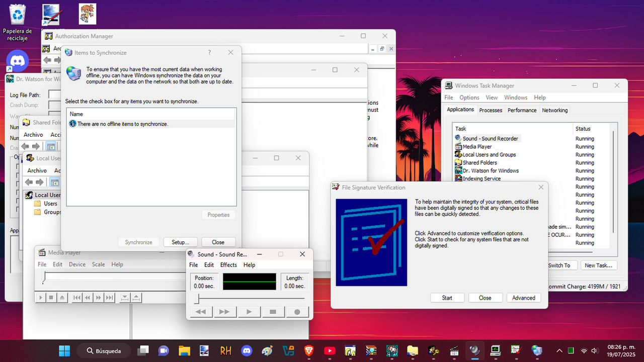Image resolution: width=644 pixels, height=362 pixels.
Task: Click Close button in Items to Synchronize
Action: pos(218,242)
